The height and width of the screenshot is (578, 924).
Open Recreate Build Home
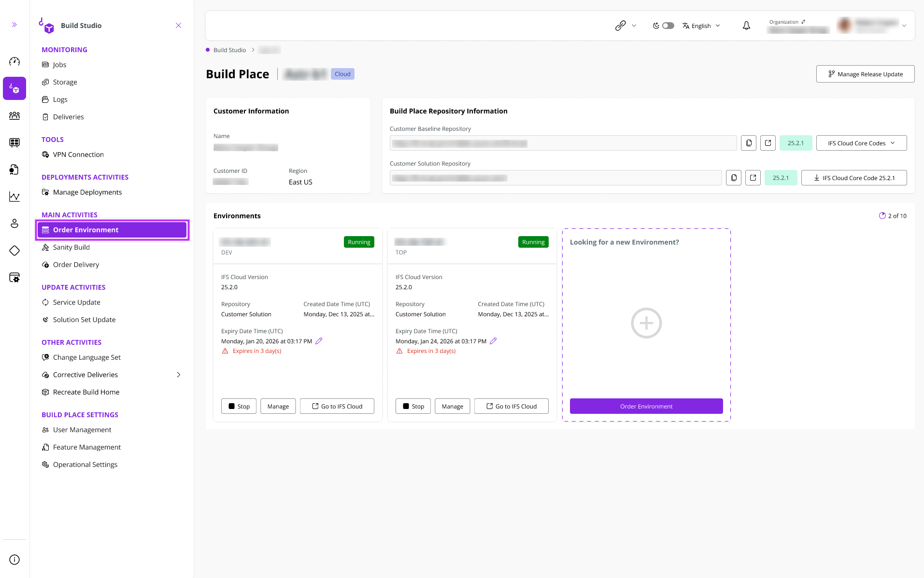point(86,392)
